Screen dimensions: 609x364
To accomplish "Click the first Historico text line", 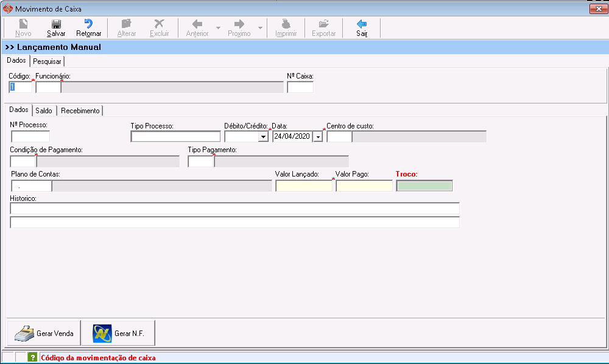I will tap(234, 208).
